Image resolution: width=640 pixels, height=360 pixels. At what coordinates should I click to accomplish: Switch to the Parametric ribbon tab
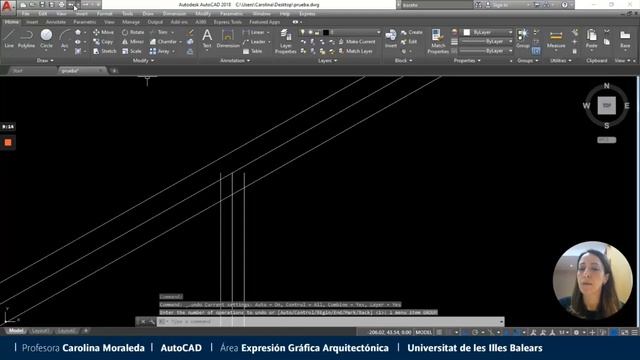point(84,22)
